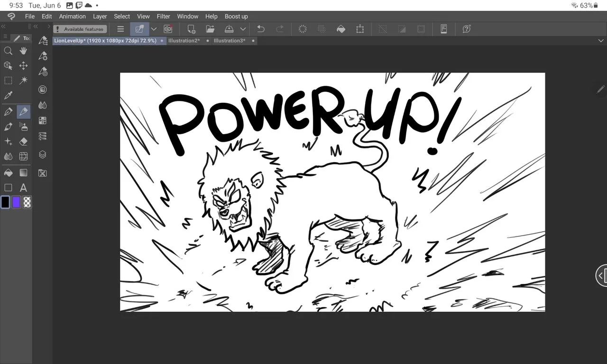Open the Boost up menu
This screenshot has width=607, height=364.
pos(236,16)
